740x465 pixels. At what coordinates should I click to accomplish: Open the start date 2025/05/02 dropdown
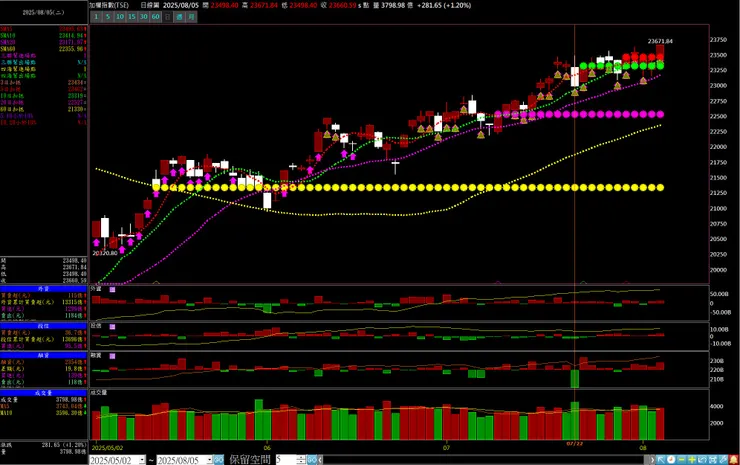[x=142, y=460]
